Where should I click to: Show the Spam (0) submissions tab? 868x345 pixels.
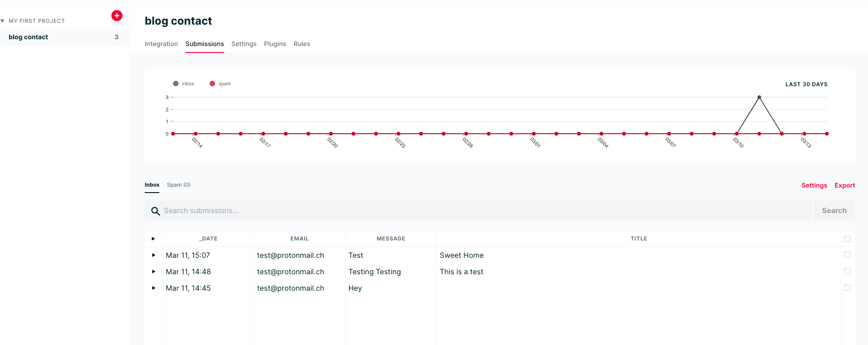point(179,185)
